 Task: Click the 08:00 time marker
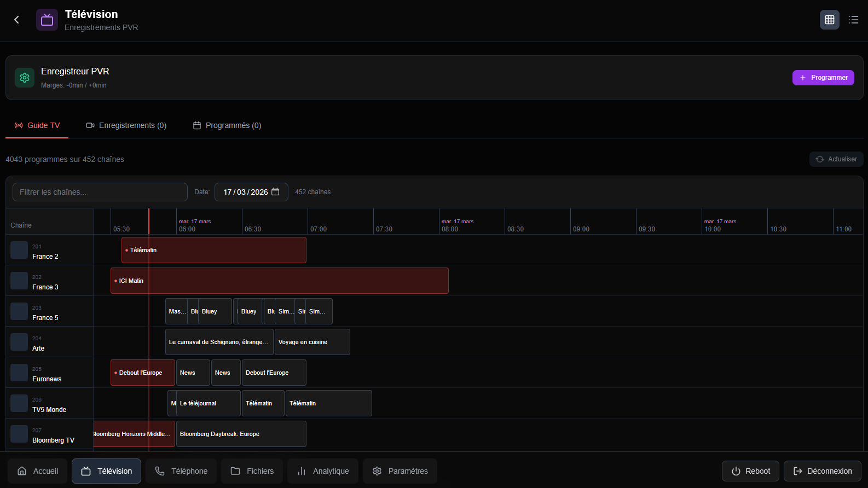[x=450, y=229]
